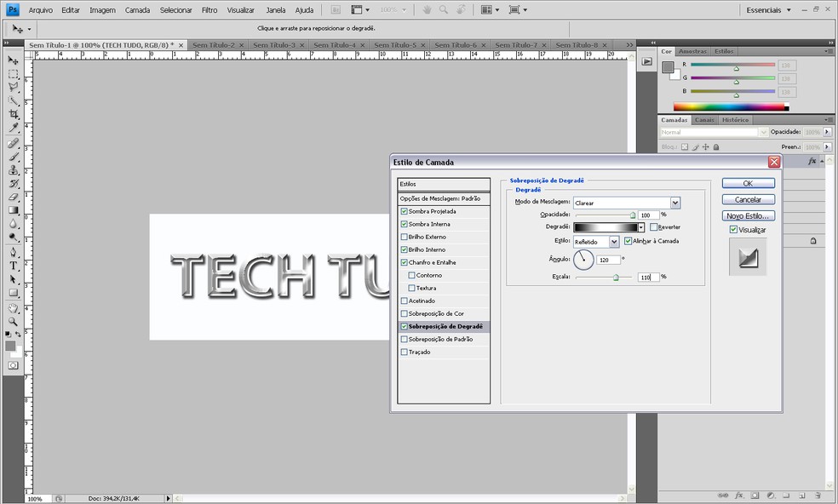The height and width of the screenshot is (504, 838).
Task: Pick the Eyedropper tool
Action: tap(13, 128)
